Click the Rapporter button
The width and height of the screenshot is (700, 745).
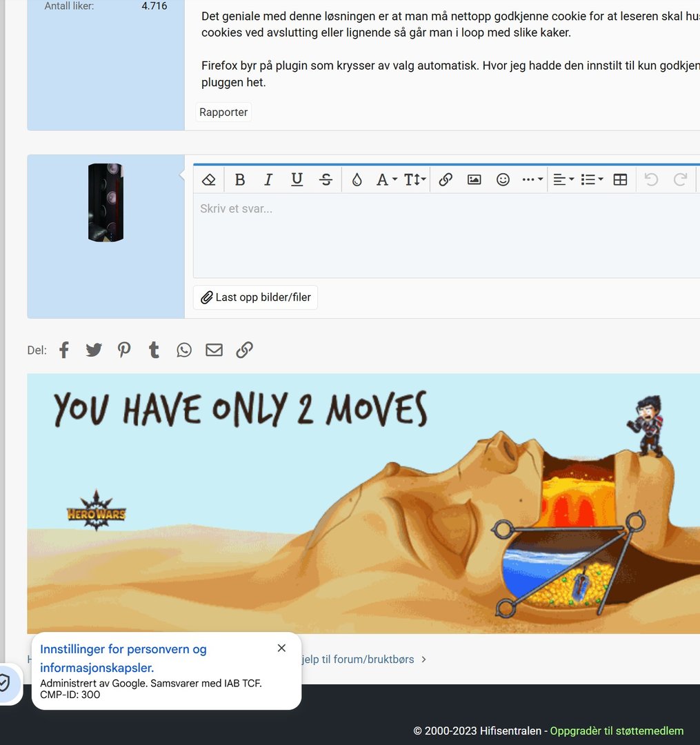(223, 112)
